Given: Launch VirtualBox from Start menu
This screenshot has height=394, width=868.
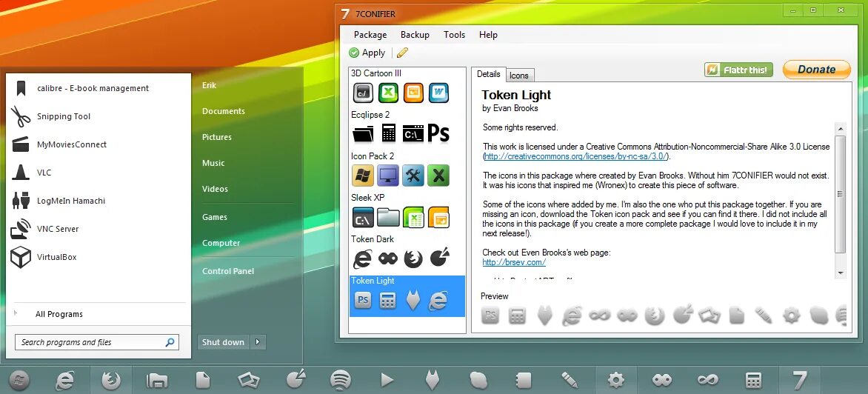Looking at the screenshot, I should [x=99, y=257].
